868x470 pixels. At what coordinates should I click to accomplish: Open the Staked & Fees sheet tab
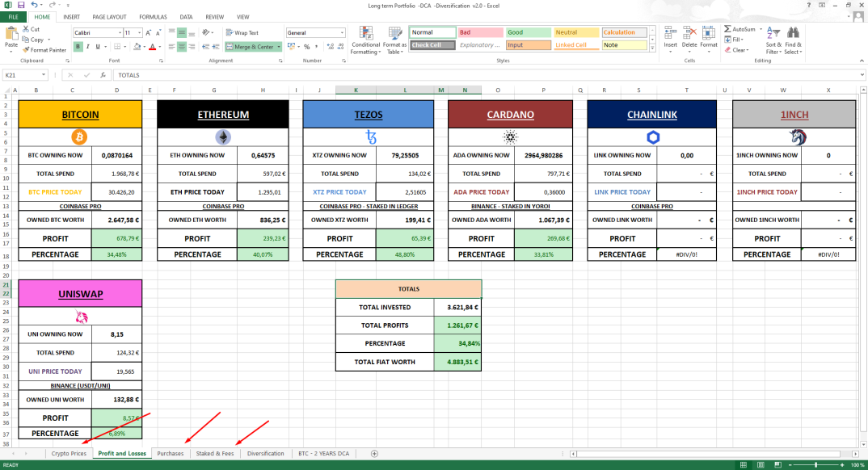pyautogui.click(x=215, y=453)
